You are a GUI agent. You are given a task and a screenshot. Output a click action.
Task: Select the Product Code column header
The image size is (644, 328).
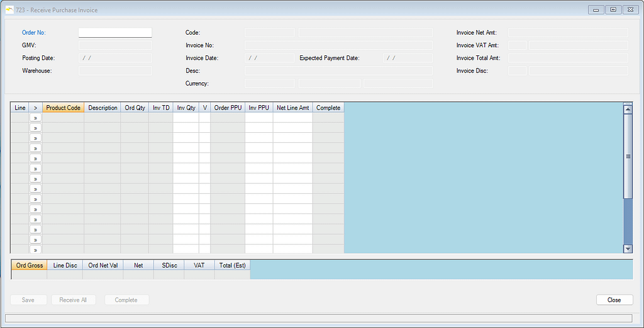tap(63, 108)
